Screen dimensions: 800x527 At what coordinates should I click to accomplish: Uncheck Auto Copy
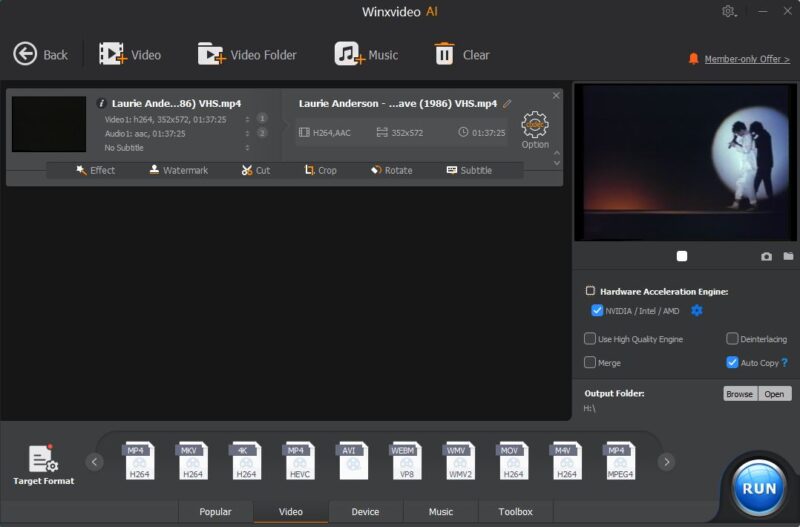click(x=732, y=362)
